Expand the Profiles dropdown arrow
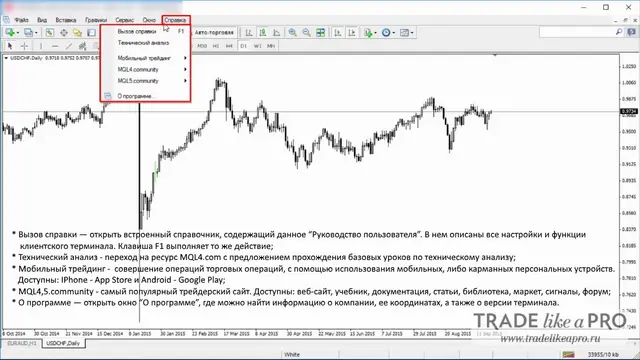This screenshot has height=360, width=640. [x=36, y=33]
